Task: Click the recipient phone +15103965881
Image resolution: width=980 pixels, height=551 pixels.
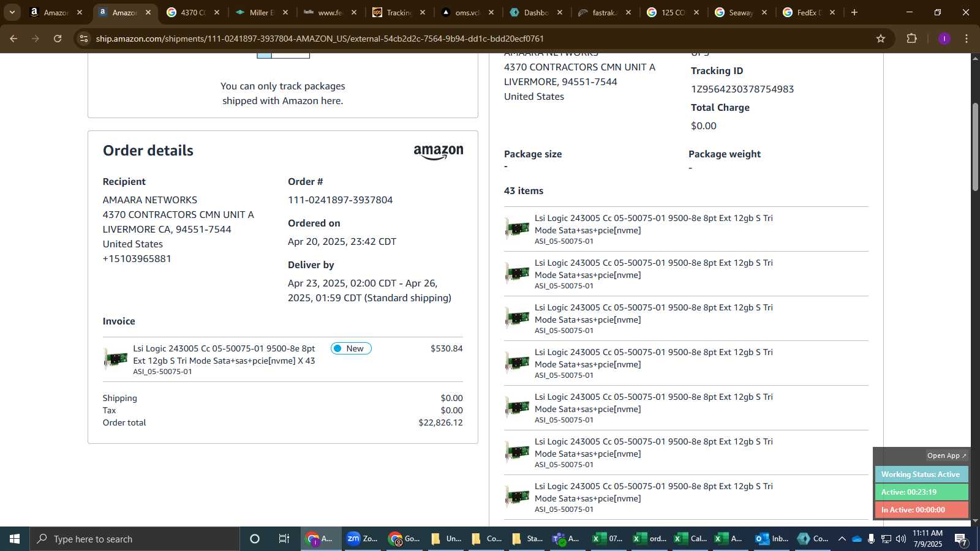Action: pyautogui.click(x=137, y=259)
